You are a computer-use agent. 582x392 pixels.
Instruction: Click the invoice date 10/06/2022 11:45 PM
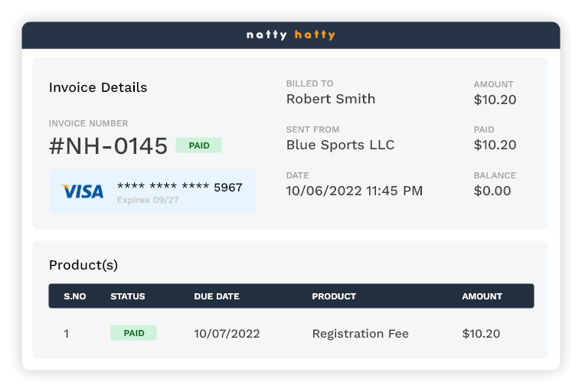(x=354, y=191)
